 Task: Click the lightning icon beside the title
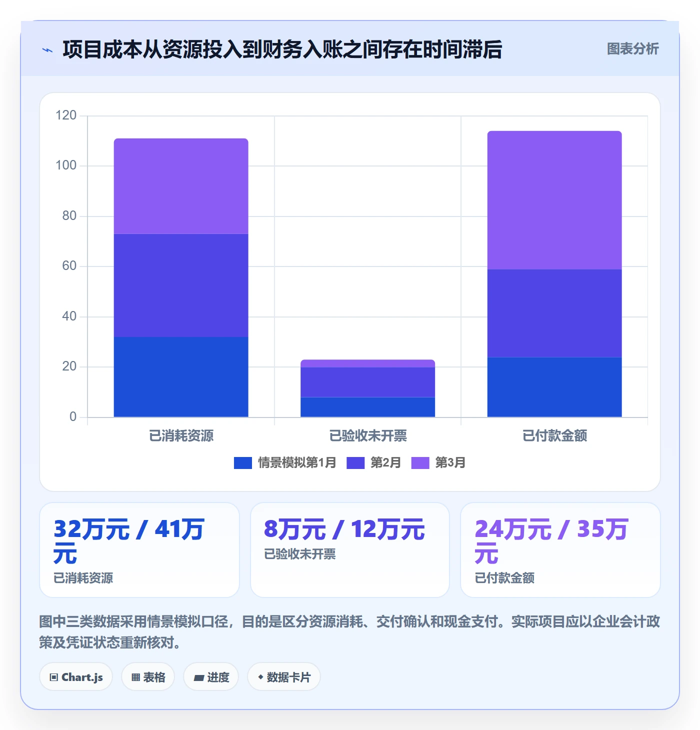coord(47,50)
